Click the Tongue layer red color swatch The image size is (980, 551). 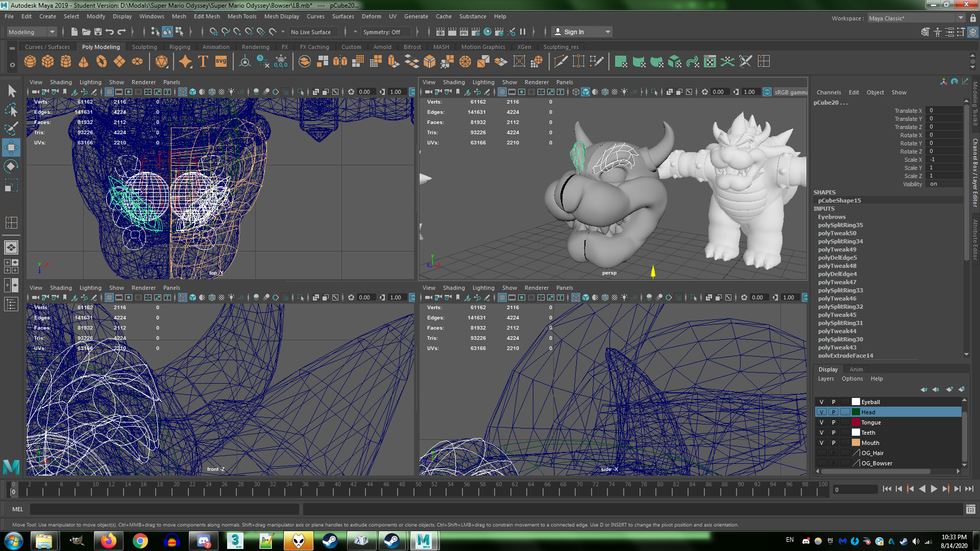click(x=856, y=422)
